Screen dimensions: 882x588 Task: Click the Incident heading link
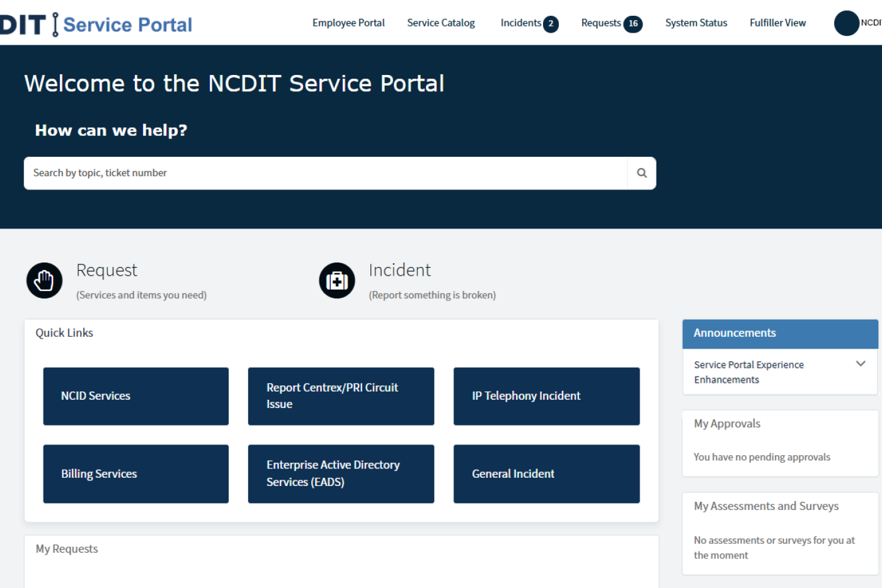click(x=399, y=270)
